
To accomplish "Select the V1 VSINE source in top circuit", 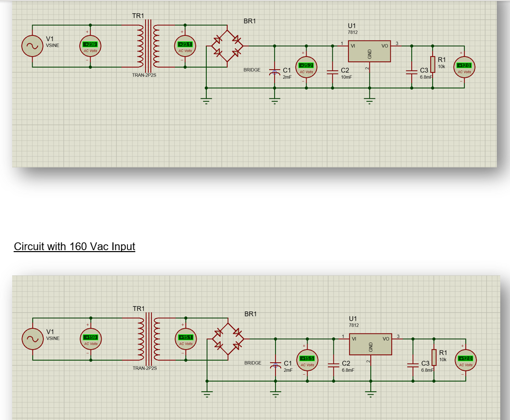I will click(x=32, y=46).
